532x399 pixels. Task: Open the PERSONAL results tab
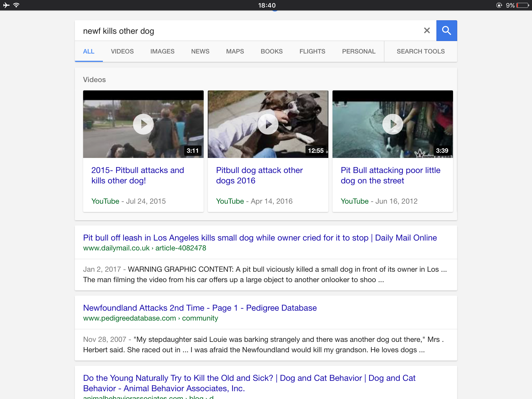pyautogui.click(x=358, y=51)
